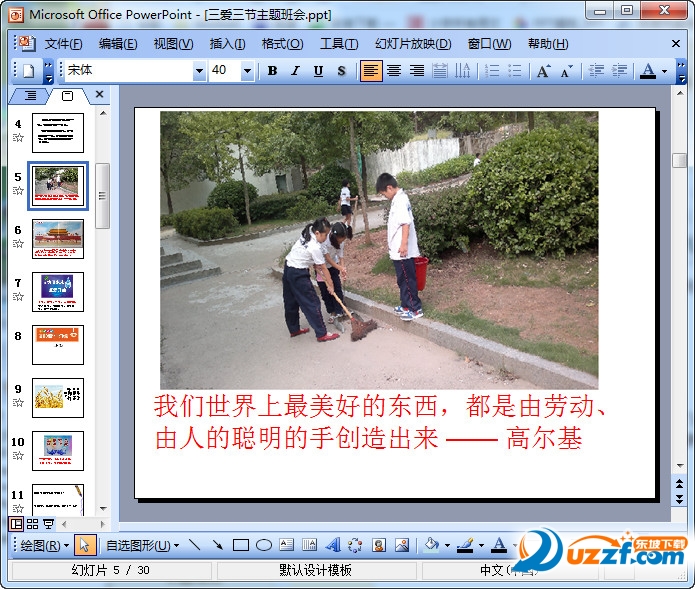Screen dimensions: 695x589
Task: Click change text direction icon
Action: pos(462,71)
